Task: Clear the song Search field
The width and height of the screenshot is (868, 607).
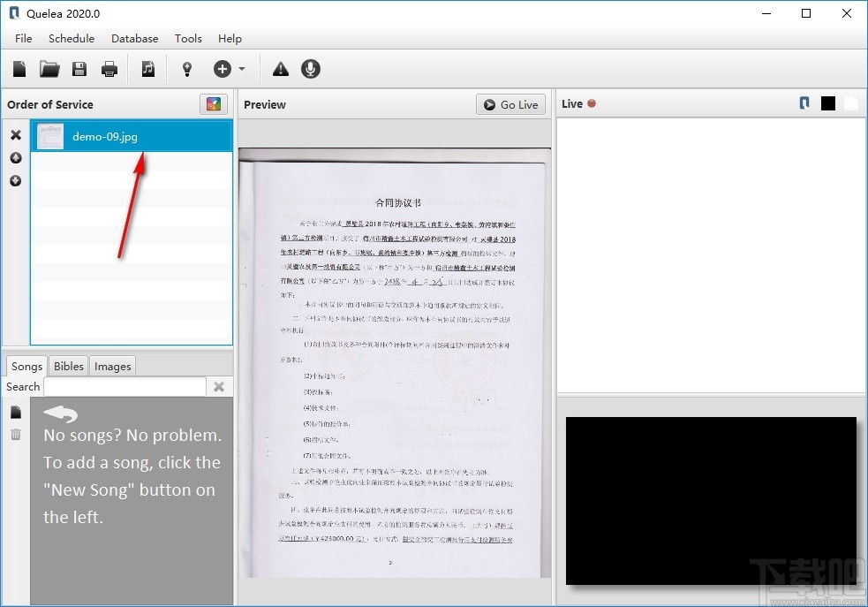Action: tap(218, 386)
